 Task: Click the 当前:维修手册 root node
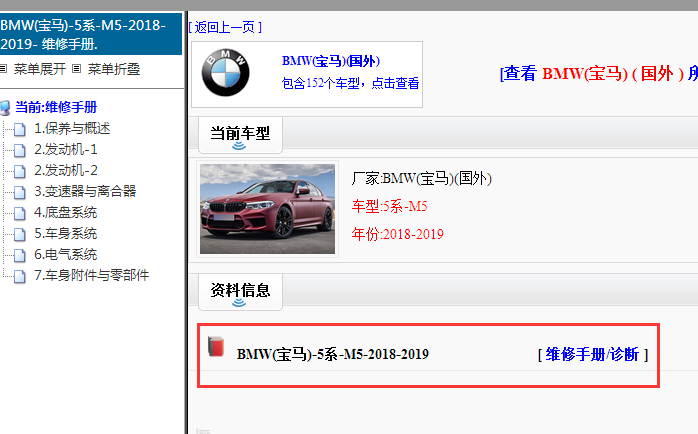(56, 107)
